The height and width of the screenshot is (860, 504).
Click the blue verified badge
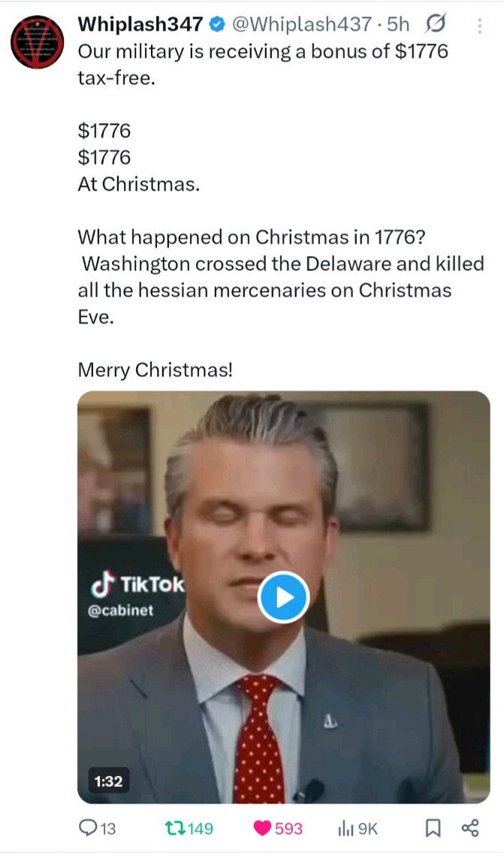coord(217,25)
